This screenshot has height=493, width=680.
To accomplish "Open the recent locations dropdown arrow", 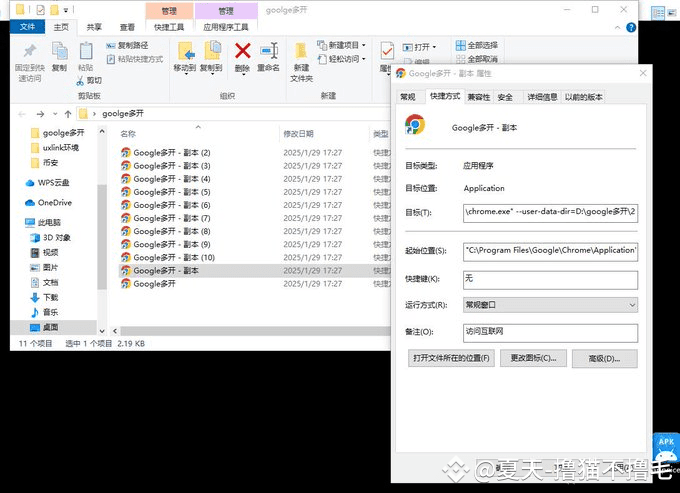I will point(55,114).
